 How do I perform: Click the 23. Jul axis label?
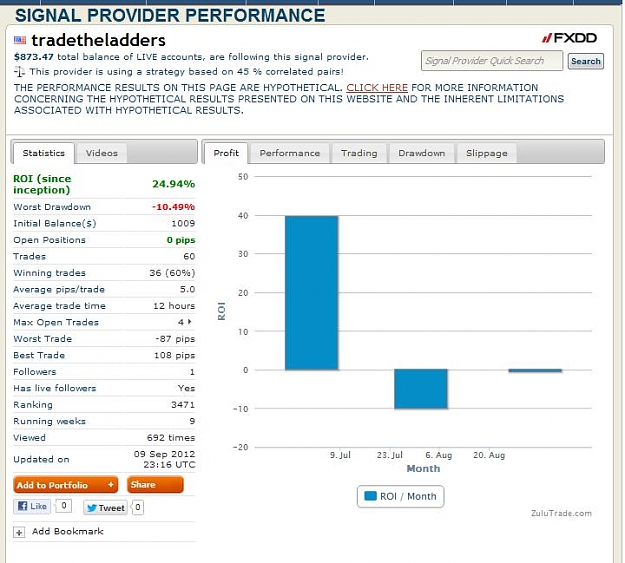[390, 455]
